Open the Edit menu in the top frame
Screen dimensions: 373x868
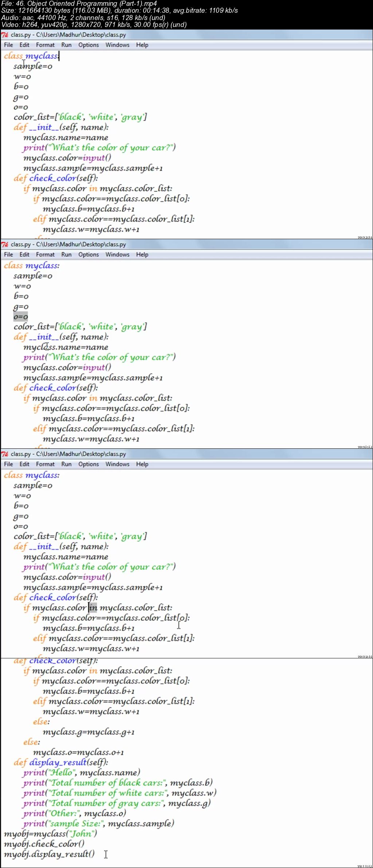click(x=24, y=45)
